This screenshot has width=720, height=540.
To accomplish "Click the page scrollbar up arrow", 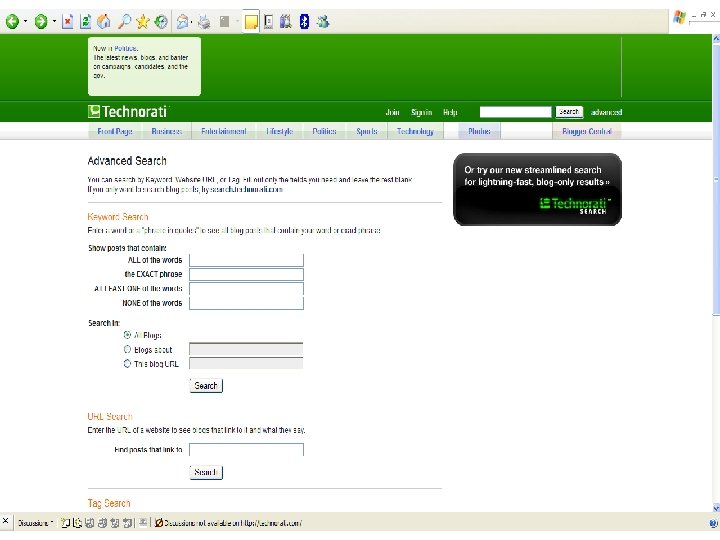I will [716, 39].
